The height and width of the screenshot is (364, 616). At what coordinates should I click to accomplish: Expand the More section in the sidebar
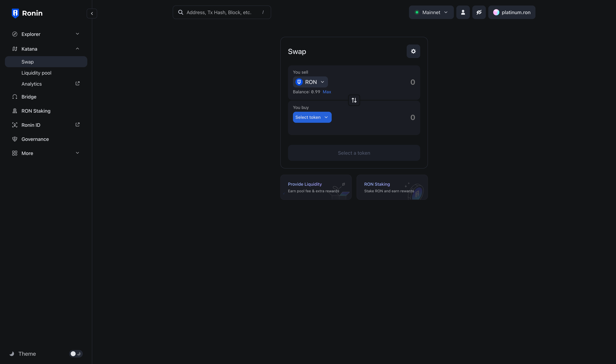[x=77, y=153]
